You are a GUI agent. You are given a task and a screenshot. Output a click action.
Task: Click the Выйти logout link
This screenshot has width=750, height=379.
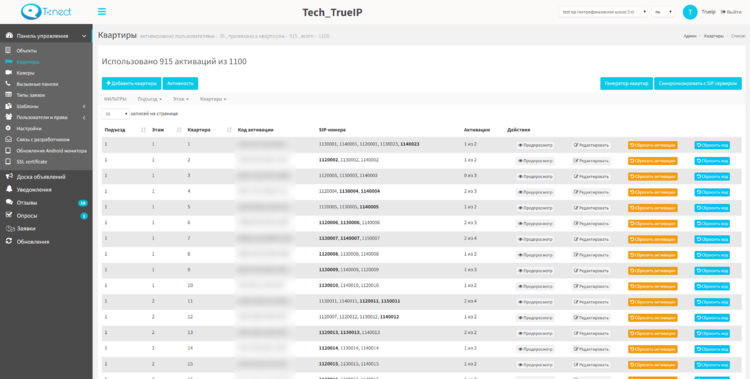(731, 12)
